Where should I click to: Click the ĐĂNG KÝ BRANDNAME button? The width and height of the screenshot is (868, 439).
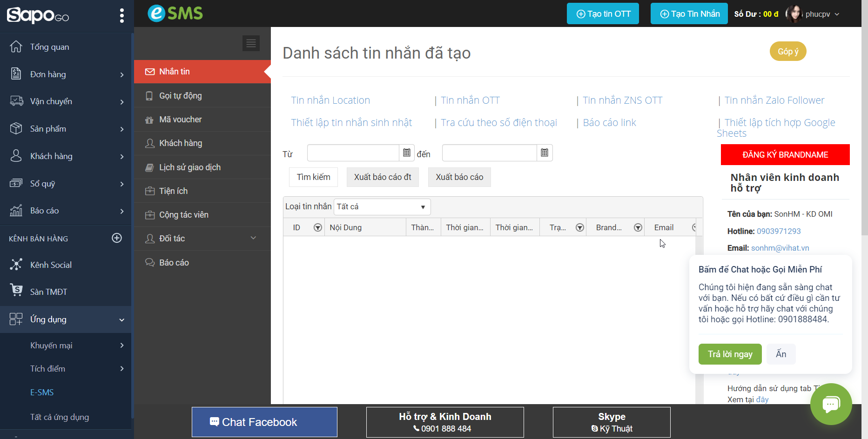point(785,155)
